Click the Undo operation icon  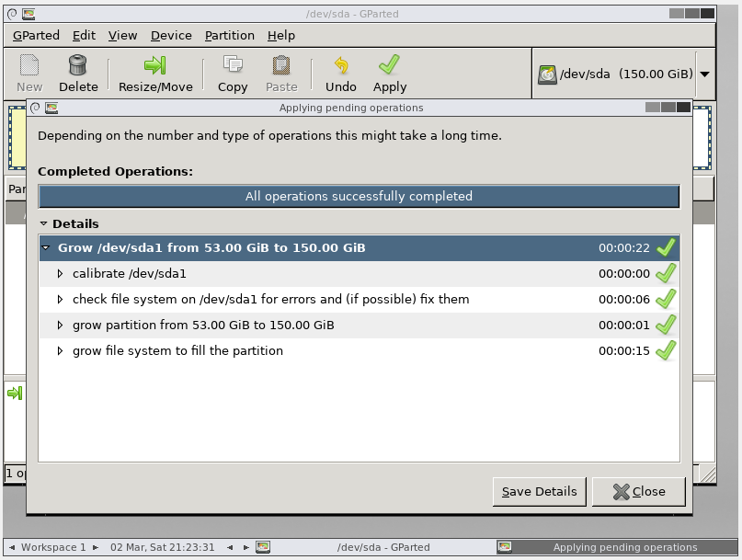(340, 66)
